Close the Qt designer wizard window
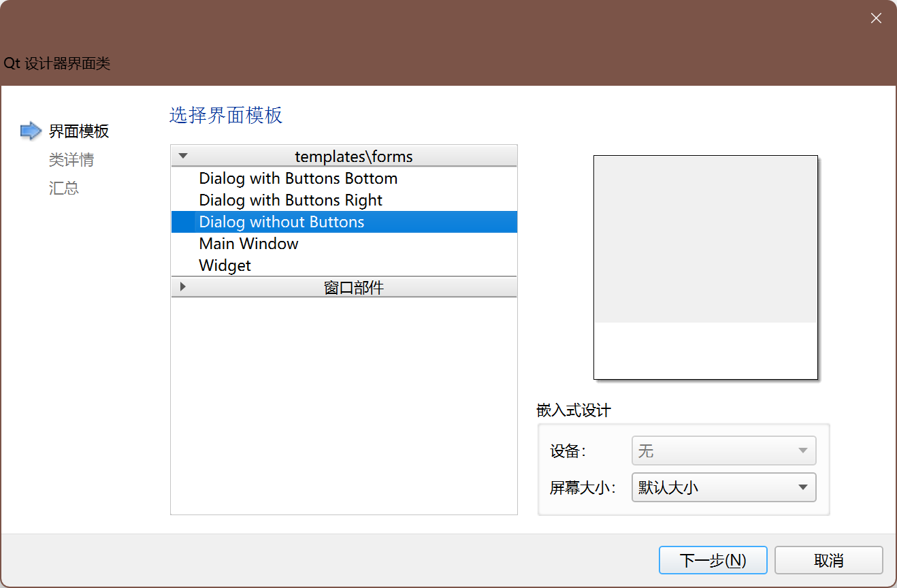 (877, 18)
